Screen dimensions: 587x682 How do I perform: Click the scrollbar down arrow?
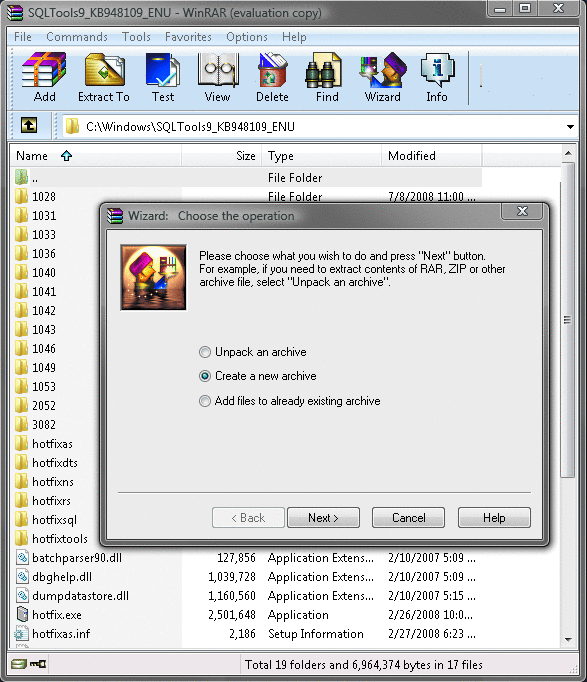coord(568,639)
